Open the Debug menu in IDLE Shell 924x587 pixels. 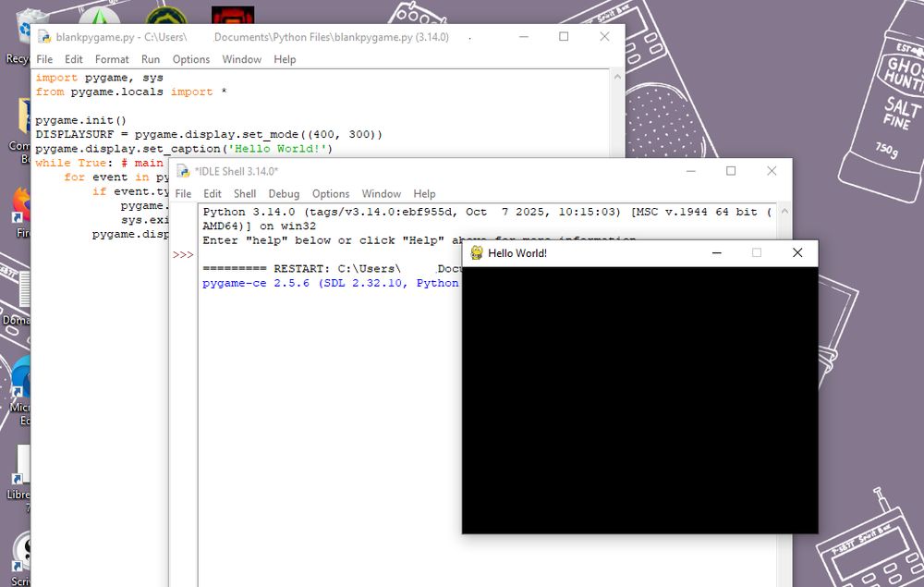click(x=284, y=194)
